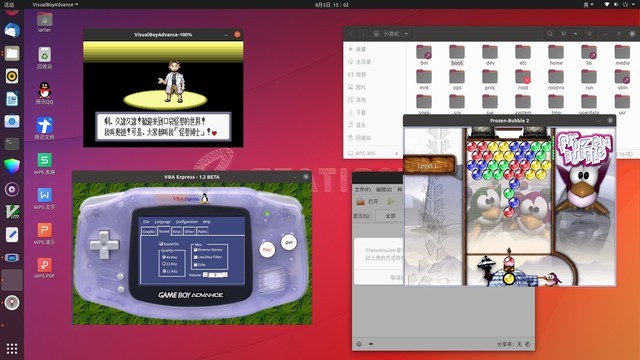Click the WPS 表格 spreadsheet desktop icon
640x360 pixels.
[44, 163]
